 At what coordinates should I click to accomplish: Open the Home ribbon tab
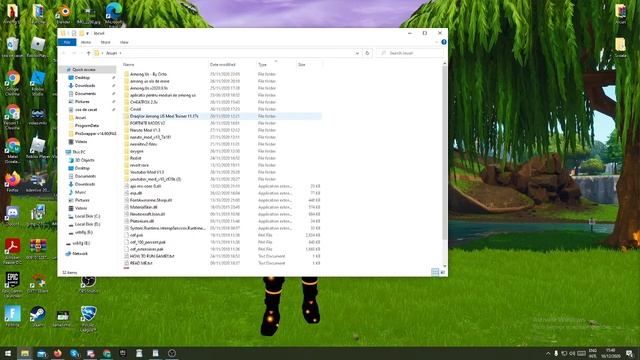[86, 42]
